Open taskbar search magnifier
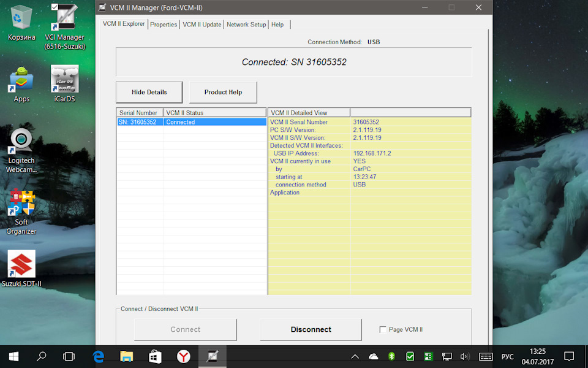Viewport: 588px width, 368px height. [x=41, y=356]
